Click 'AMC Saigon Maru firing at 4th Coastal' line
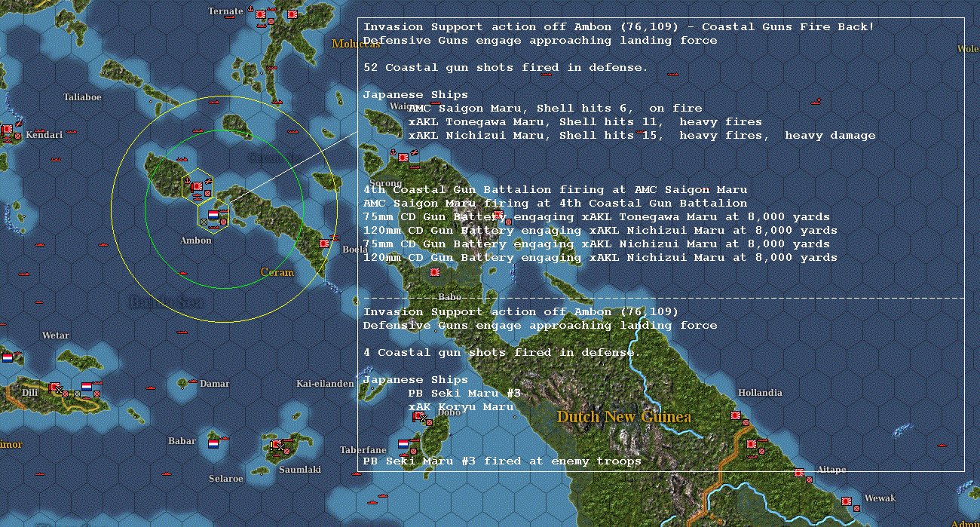This screenshot has width=980, height=527. [555, 203]
